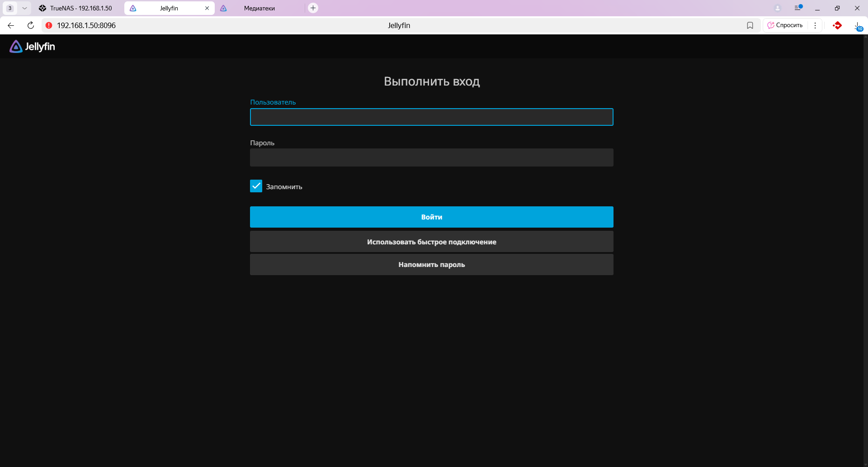Open the browser side menu icon
The width and height of the screenshot is (868, 467).
(x=798, y=8)
